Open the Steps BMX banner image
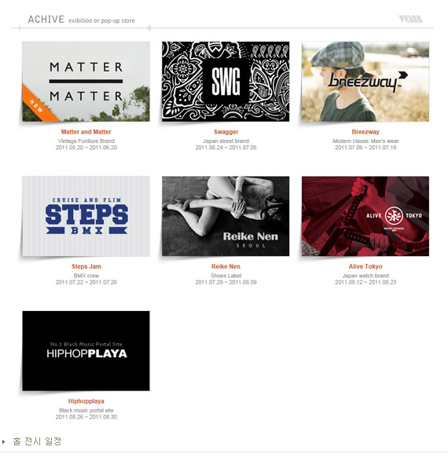 [x=86, y=216]
